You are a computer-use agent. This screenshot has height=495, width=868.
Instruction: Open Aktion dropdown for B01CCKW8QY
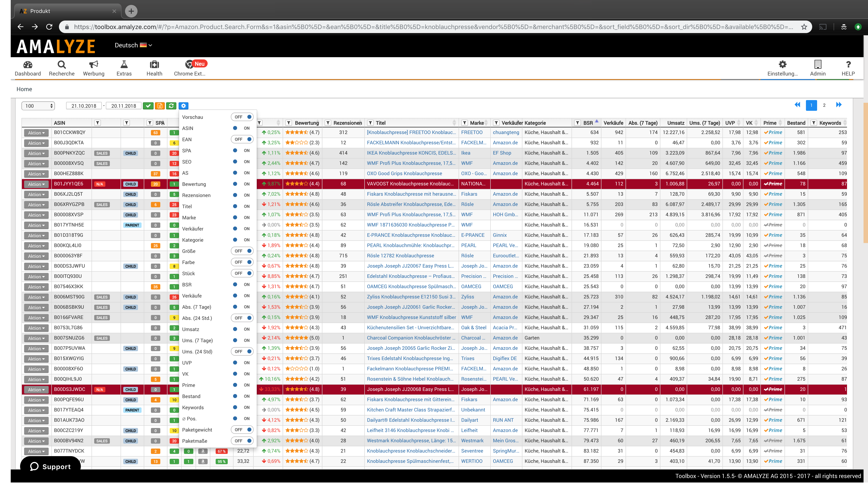coord(36,133)
